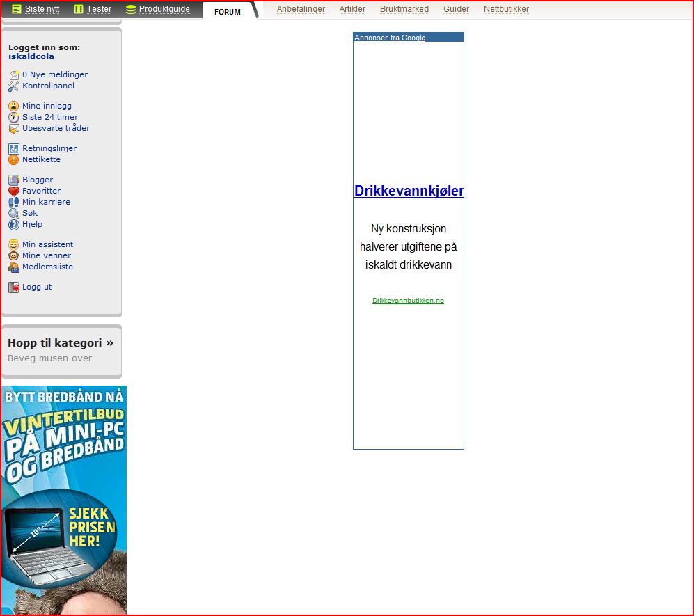The width and height of the screenshot is (694, 616).
Task: Open the Anbefalinger tab
Action: pyautogui.click(x=301, y=9)
